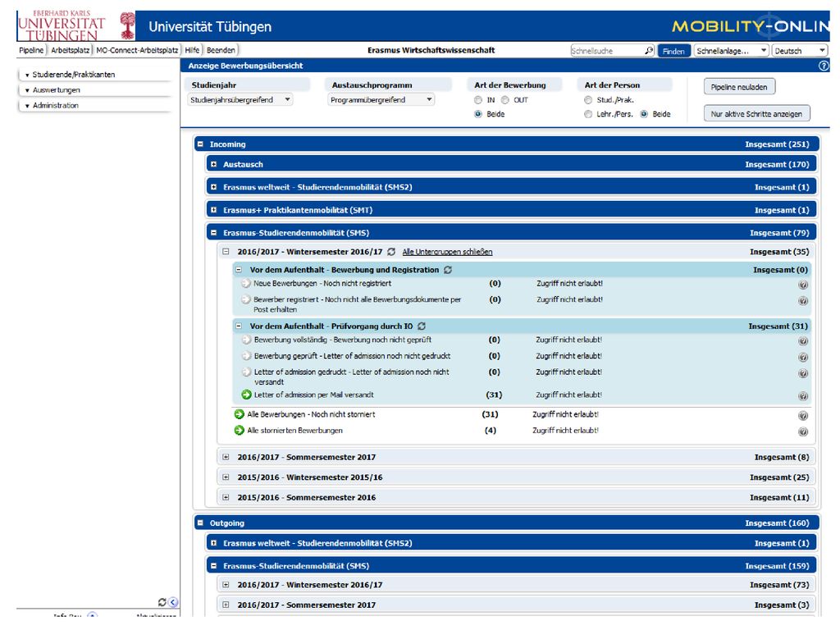Viewport: 840px width, 630px height.
Task: Open info icon on Letter per Mail versandt row
Action: pos(803,396)
